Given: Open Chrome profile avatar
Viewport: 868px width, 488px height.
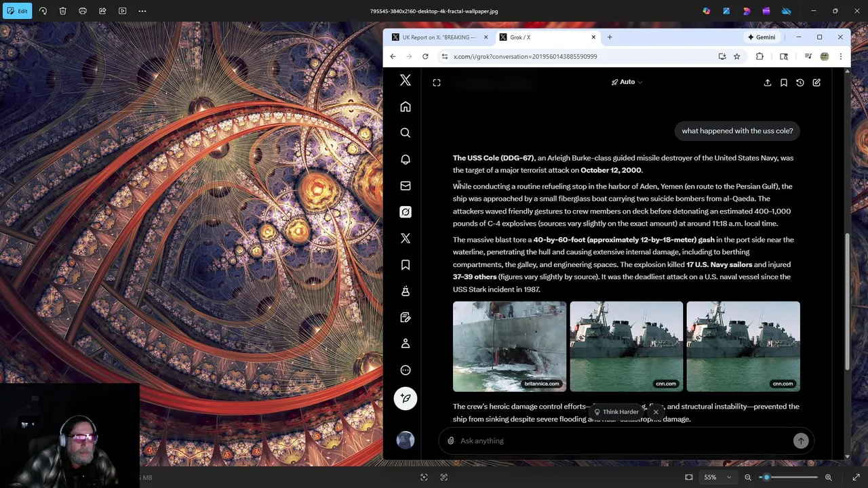Looking at the screenshot, I should pos(825,56).
